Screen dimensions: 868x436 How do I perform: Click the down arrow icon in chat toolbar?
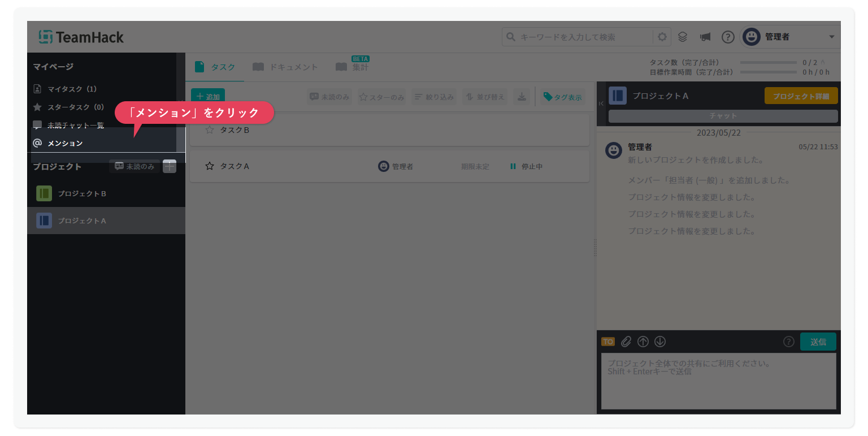point(660,342)
